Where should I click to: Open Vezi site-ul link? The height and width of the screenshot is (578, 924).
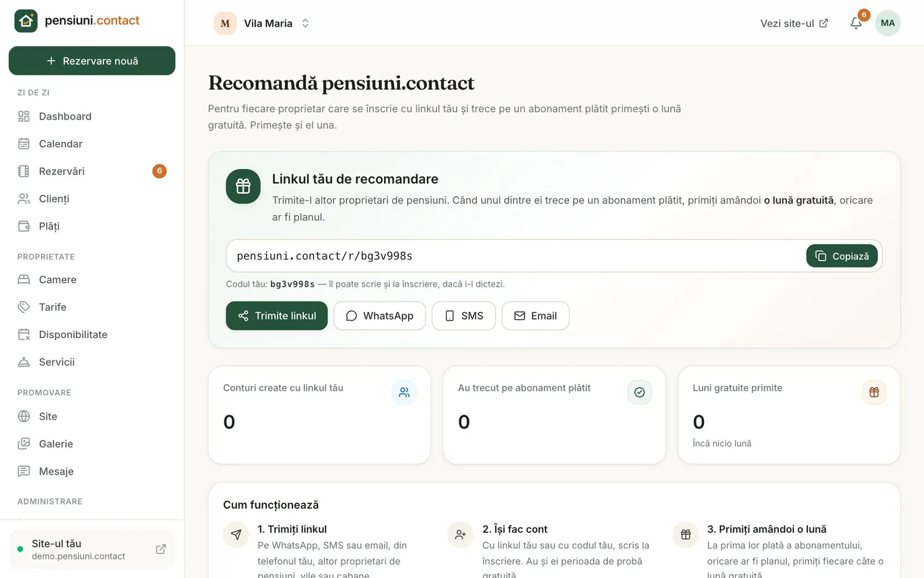click(794, 23)
